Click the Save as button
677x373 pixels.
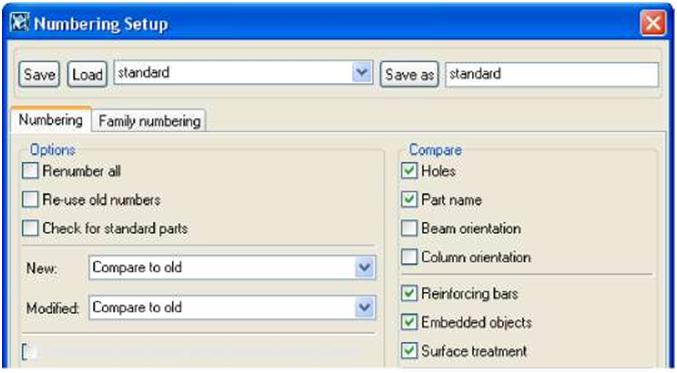pos(409,74)
